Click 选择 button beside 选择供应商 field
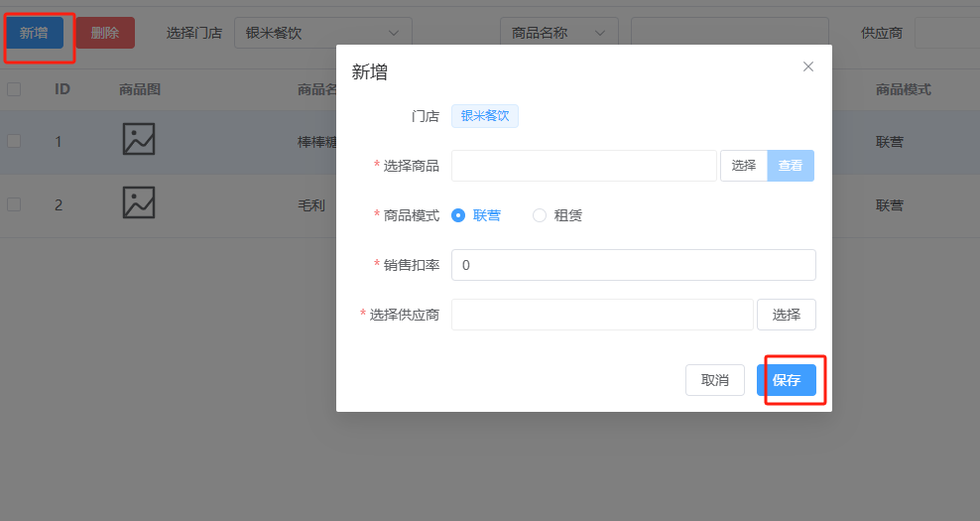This screenshot has width=980, height=521. pos(786,315)
